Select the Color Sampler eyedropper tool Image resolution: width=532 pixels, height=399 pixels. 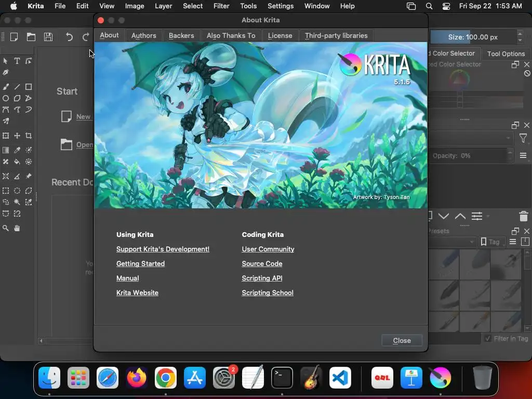(x=17, y=150)
